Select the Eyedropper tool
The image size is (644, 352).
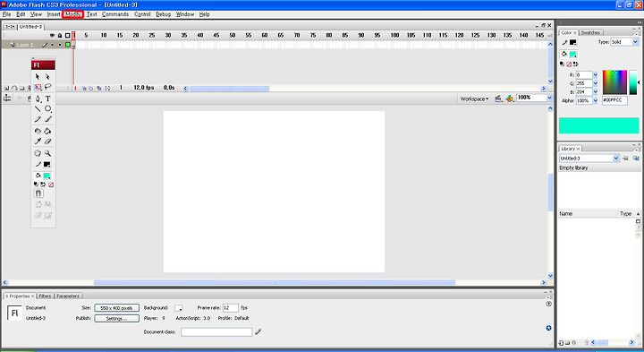(38, 142)
